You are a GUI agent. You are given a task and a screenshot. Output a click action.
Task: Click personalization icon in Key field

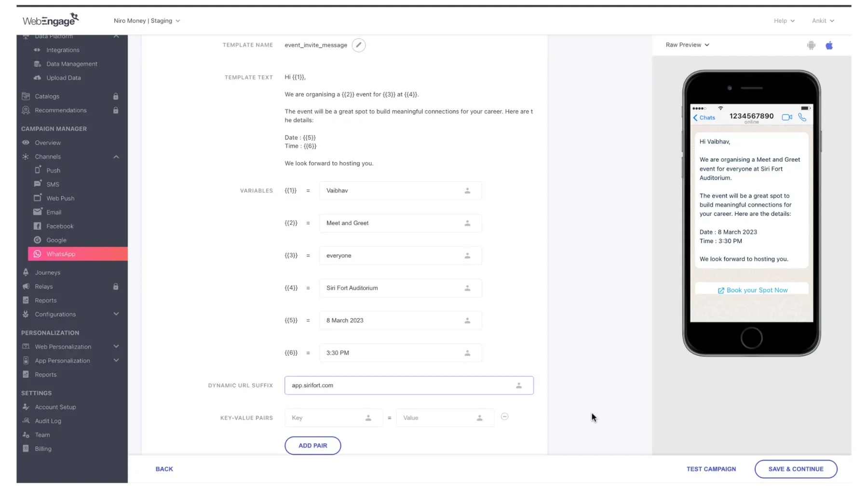pos(368,418)
